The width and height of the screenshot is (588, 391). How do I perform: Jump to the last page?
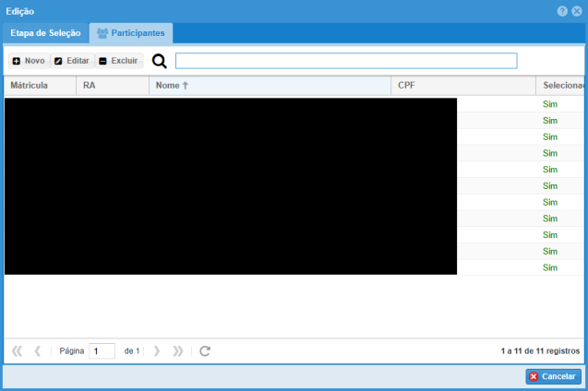(177, 350)
